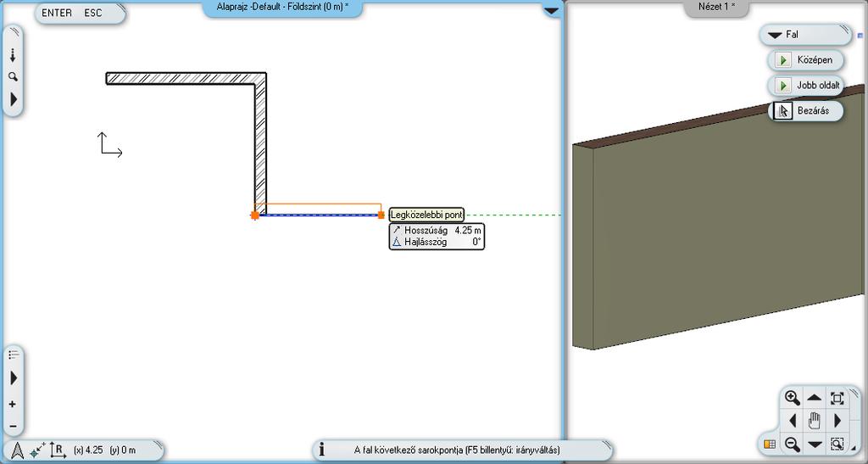Click the info icon in the status hint bar
Viewport: 868px width, 464px height.
pos(322,450)
